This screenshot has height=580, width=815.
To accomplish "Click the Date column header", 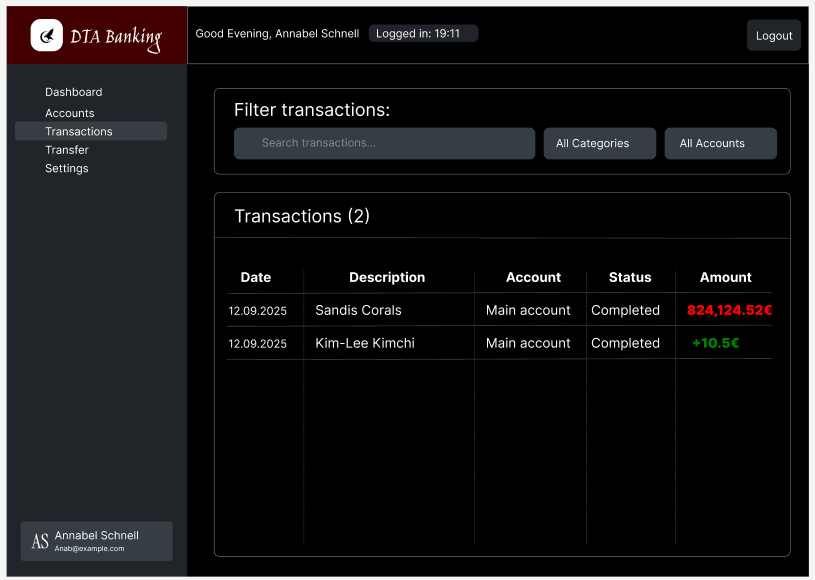I will pyautogui.click(x=256, y=277).
